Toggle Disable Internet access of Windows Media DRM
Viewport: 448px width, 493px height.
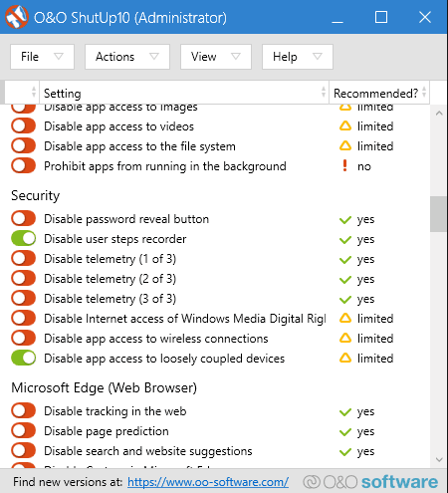click(x=23, y=319)
